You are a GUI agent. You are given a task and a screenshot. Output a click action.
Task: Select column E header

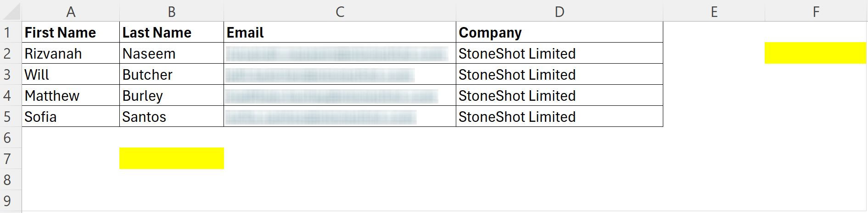click(x=714, y=11)
